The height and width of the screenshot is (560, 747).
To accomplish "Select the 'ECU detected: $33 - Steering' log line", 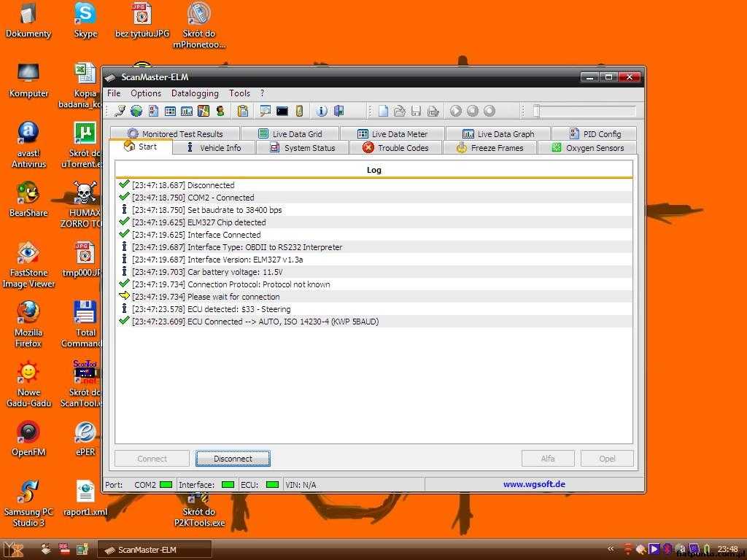I will (374, 309).
